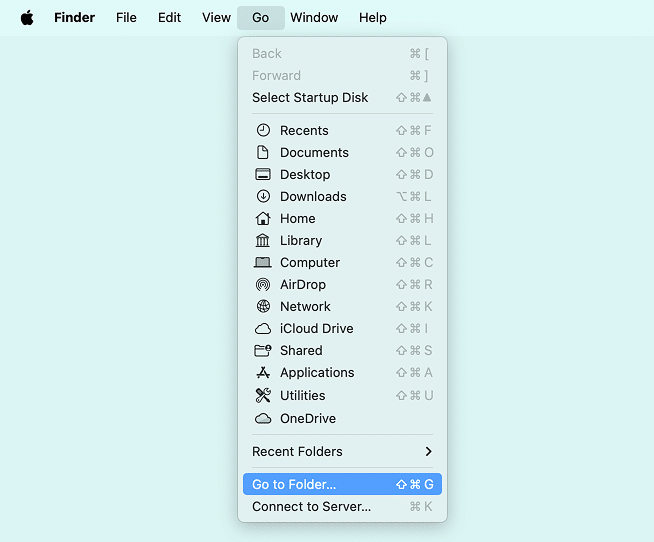Select the Library label
The image size is (654, 542).
(301, 241)
